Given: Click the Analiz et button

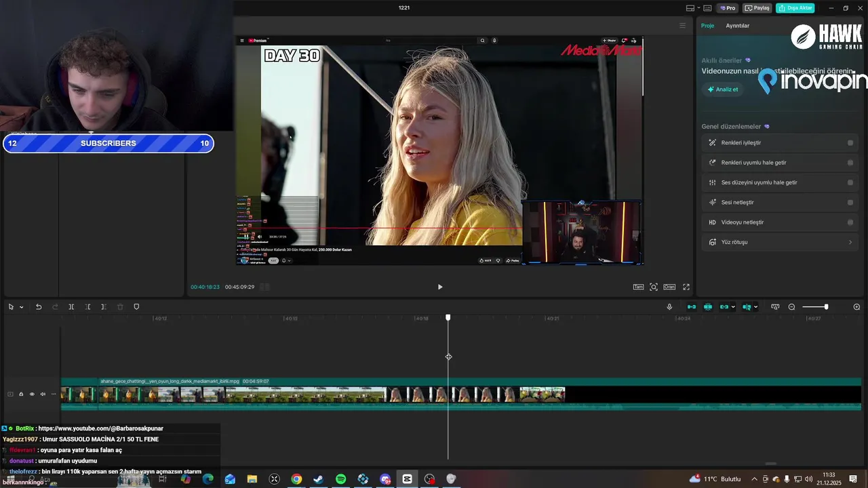Looking at the screenshot, I should (723, 89).
